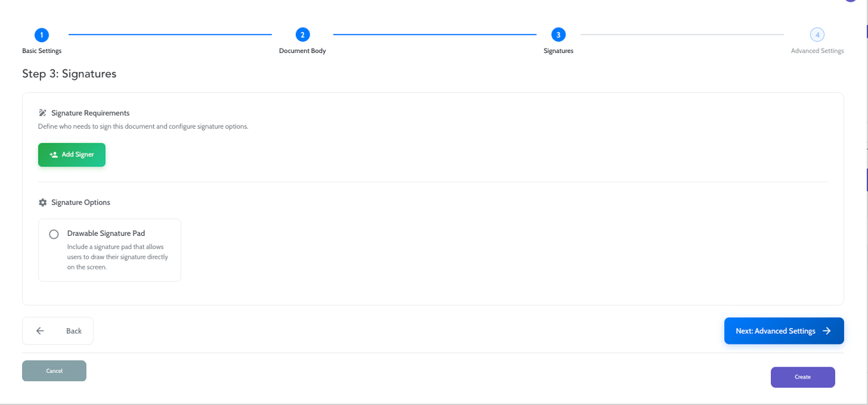Viewport: 868px width, 405px height.
Task: Click the Signature Options gear icon
Action: (42, 202)
